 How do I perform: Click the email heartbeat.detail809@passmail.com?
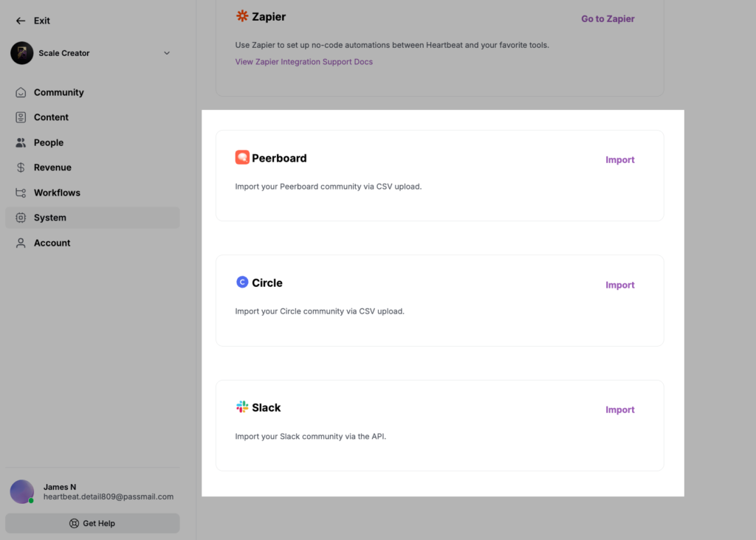(x=109, y=496)
